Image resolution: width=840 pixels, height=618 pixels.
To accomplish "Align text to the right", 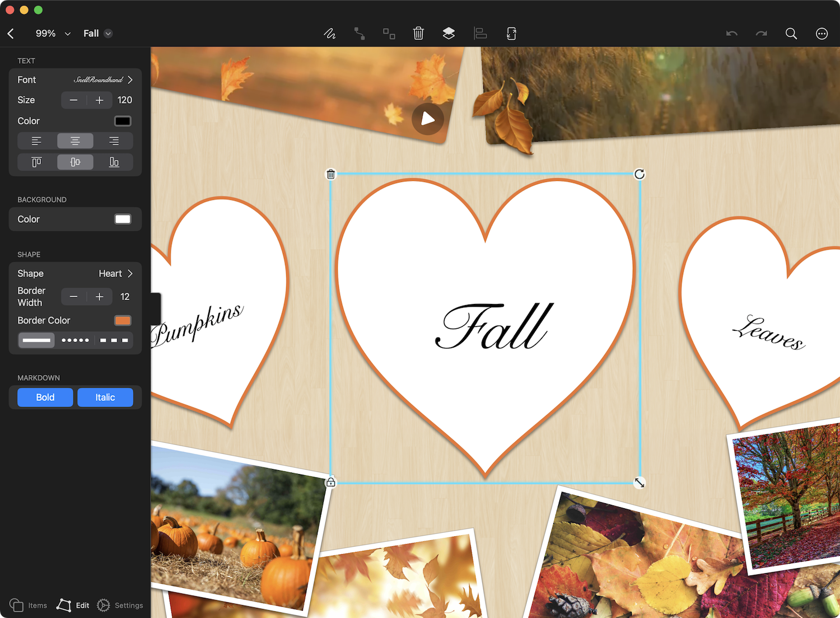I will pos(114,141).
